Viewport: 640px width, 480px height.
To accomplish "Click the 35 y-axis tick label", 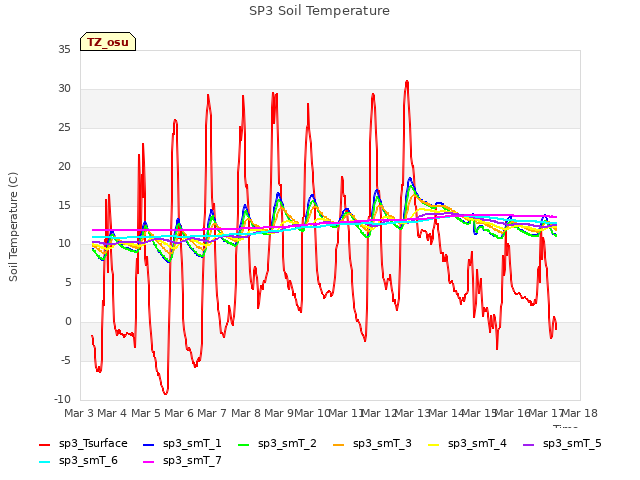I will [x=64, y=49].
